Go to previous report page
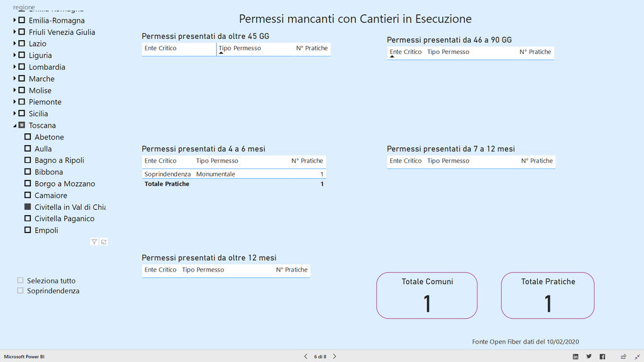 tap(306, 356)
